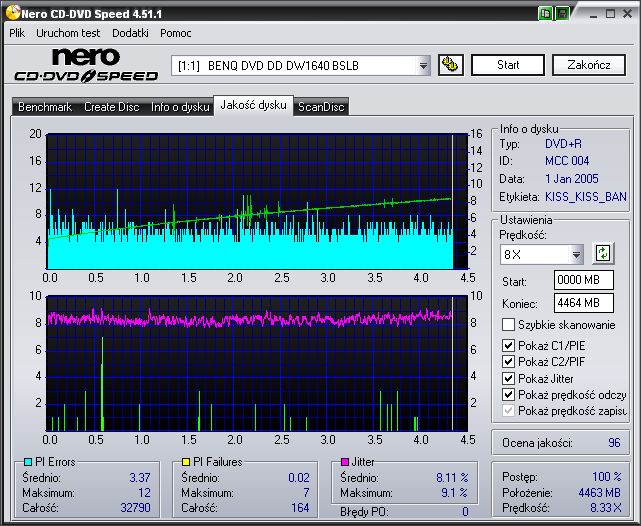The image size is (641, 526).
Task: Click the progress value 100 %
Action: [607, 477]
